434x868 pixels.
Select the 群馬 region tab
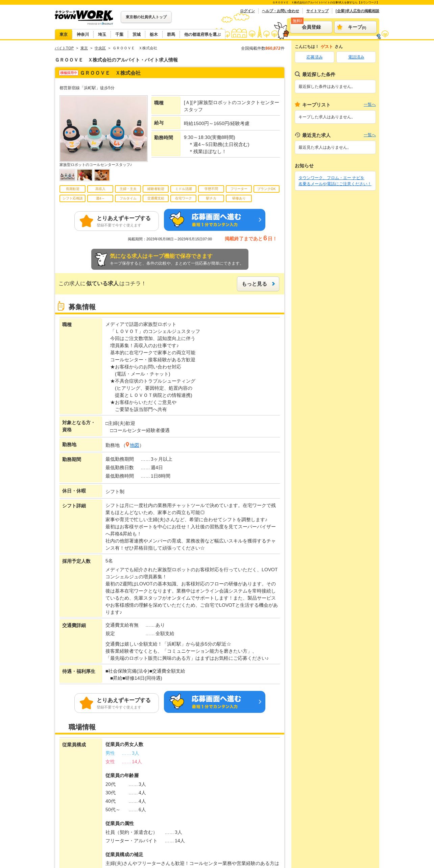[171, 34]
